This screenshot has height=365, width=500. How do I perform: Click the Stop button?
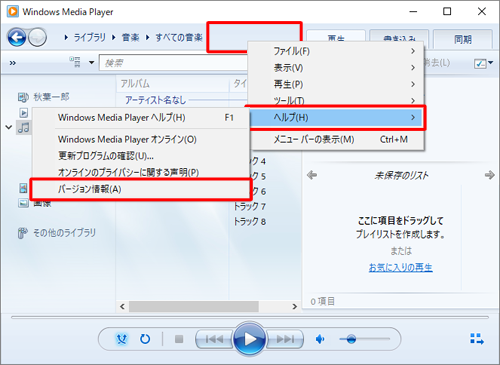[179, 339]
